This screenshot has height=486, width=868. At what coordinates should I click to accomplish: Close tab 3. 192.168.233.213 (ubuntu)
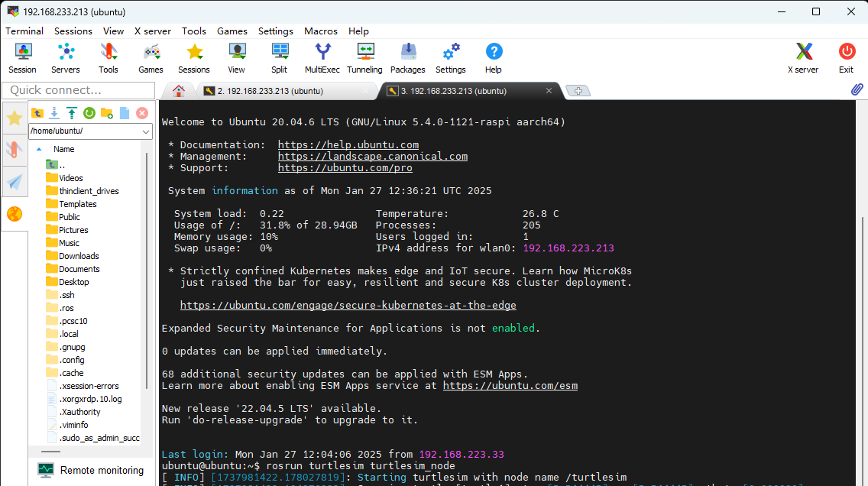coord(549,91)
